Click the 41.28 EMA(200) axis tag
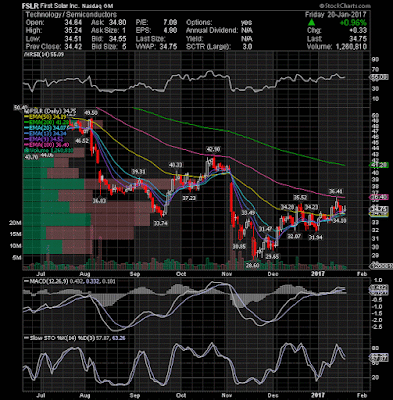 click(x=379, y=165)
